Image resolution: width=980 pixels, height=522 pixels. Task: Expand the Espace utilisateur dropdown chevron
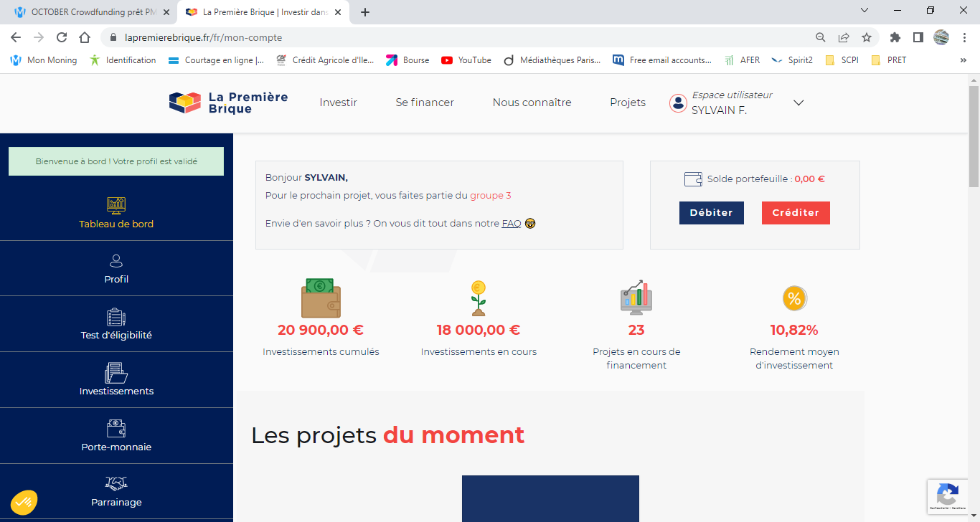(798, 103)
